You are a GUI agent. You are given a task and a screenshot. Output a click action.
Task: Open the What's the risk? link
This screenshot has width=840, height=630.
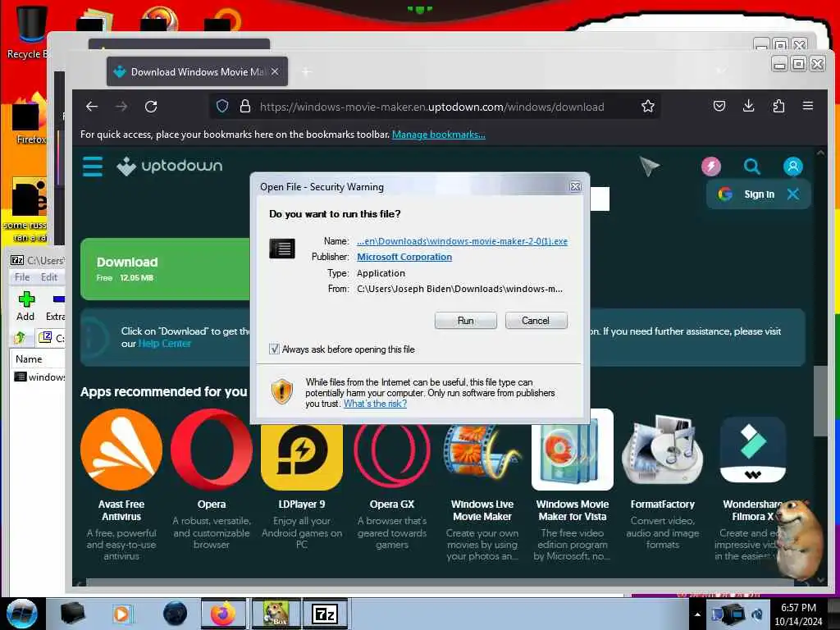pyautogui.click(x=375, y=404)
